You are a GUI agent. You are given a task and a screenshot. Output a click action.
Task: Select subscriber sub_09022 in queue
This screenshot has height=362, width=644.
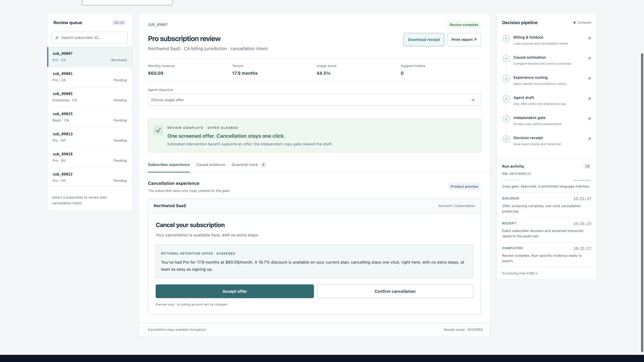click(90, 177)
